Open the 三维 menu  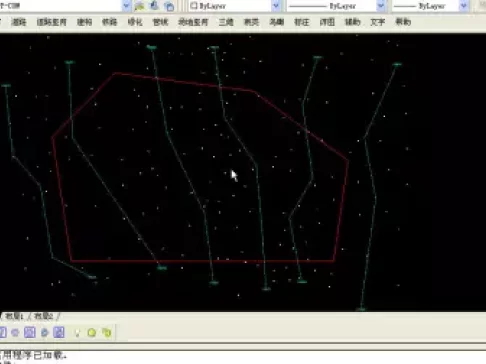[x=226, y=22]
